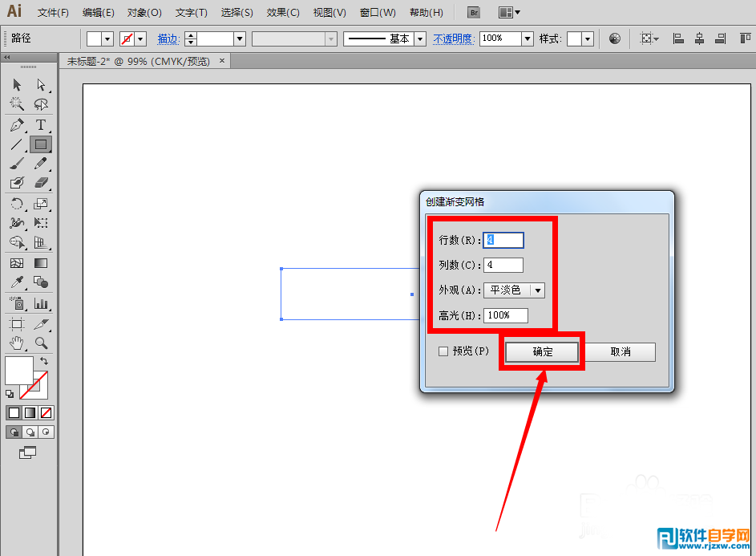This screenshot has height=556, width=756.
Task: Choose Draw Inside mode
Action: pos(46,432)
